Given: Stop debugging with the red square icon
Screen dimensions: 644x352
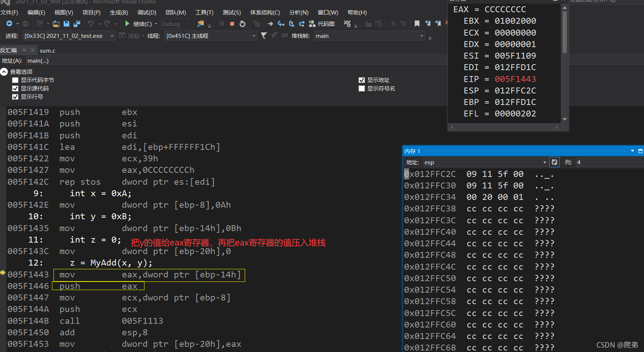Looking at the screenshot, I should pos(232,24).
